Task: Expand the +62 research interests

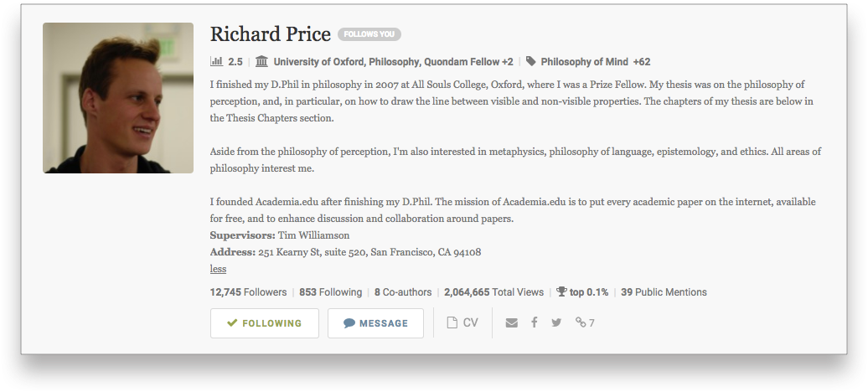Action: (642, 62)
